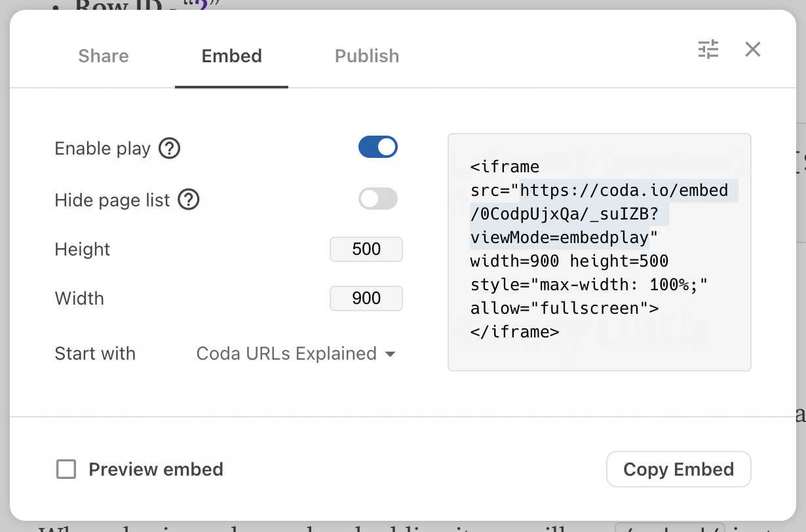Image resolution: width=806 pixels, height=532 pixels.
Task: Click the Start with dropdown arrow
Action: coord(391,354)
